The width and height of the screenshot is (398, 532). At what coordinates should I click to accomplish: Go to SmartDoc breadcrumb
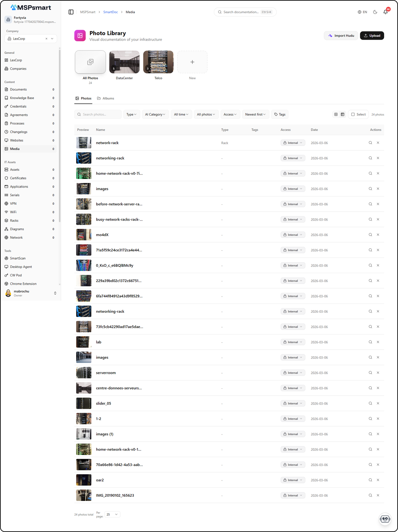click(110, 12)
